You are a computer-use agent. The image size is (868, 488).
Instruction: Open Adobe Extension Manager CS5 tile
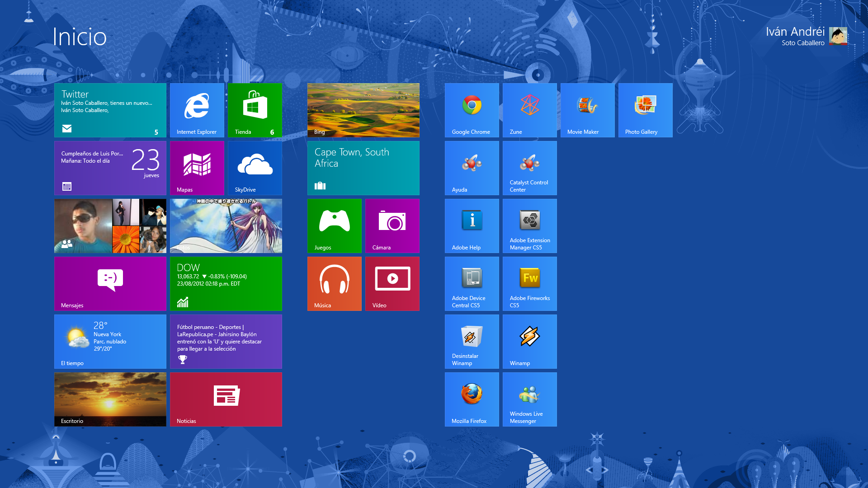click(530, 226)
